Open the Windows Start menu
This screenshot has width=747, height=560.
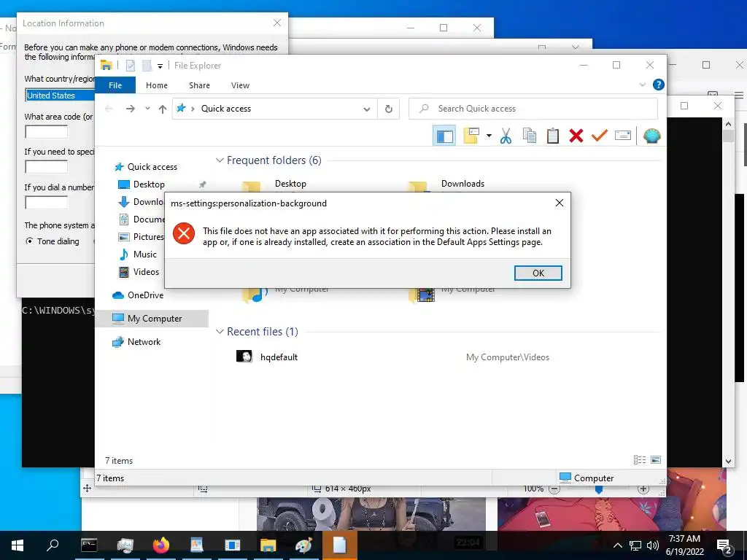[18, 545]
